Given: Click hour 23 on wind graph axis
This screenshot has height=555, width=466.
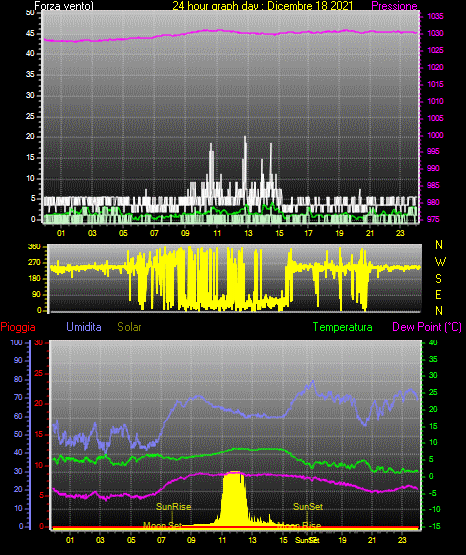Looking at the screenshot, I should [x=400, y=233].
